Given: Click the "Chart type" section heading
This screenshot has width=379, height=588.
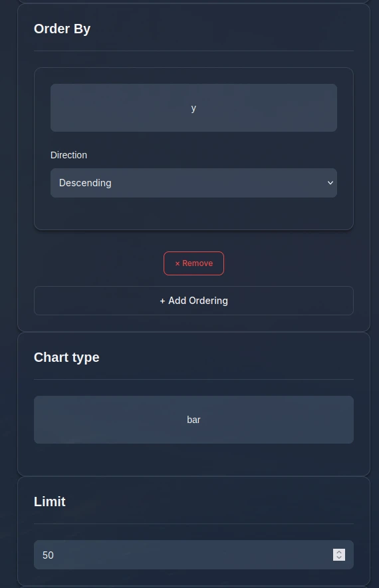Looking at the screenshot, I should (x=66, y=357).
